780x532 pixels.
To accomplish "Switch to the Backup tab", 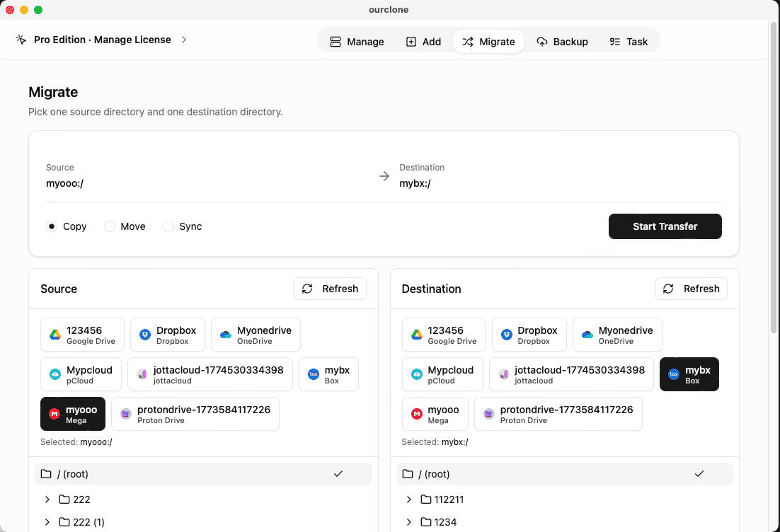I will pos(563,41).
